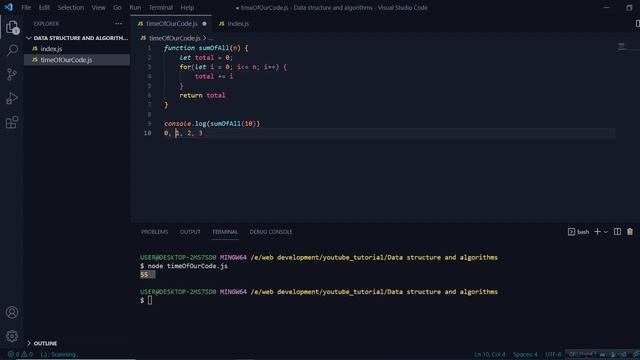This screenshot has height=360, width=640.
Task: Click the VS Code logo icon
Action: tap(8, 7)
